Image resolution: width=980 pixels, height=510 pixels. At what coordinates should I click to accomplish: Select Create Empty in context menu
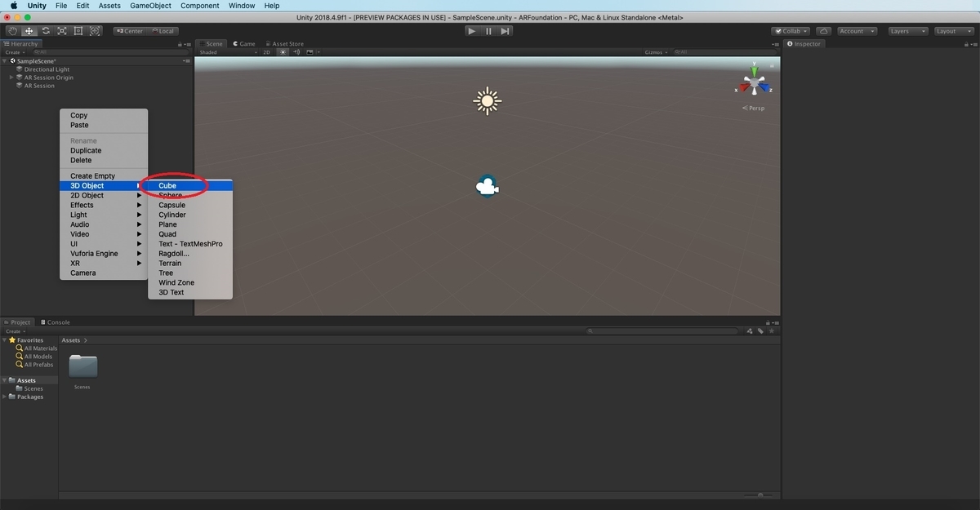(x=104, y=175)
